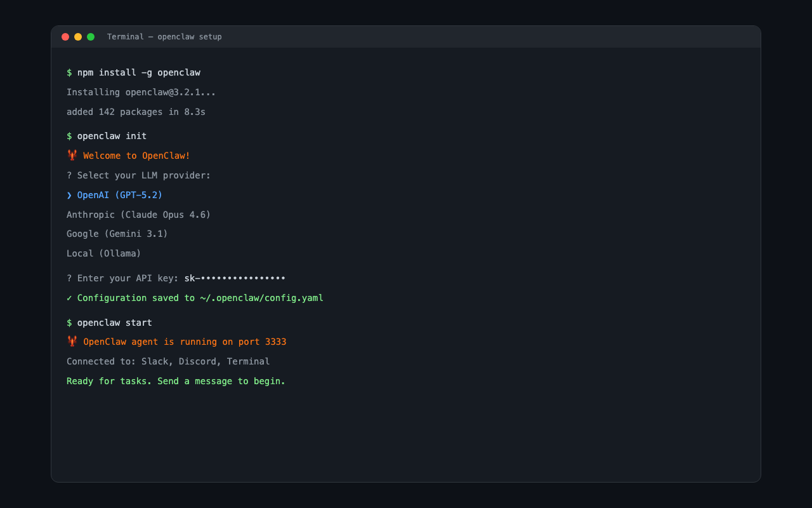
Task: Select the Google (Gemini 3.1) provider
Action: [x=117, y=234]
